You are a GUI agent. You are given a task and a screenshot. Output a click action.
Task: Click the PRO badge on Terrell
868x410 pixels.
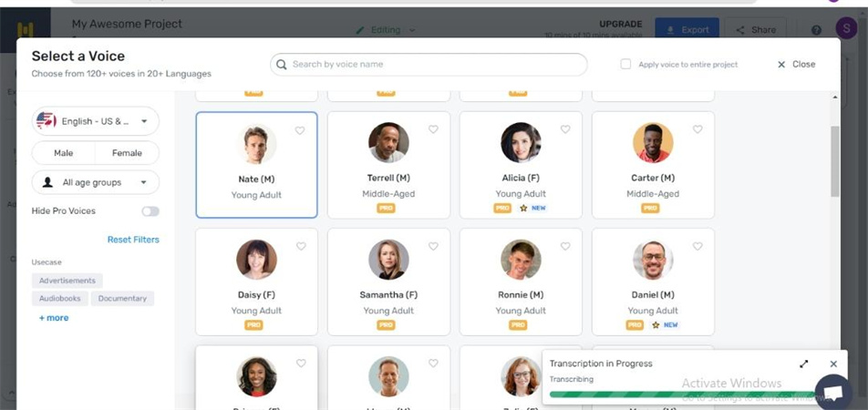point(386,208)
